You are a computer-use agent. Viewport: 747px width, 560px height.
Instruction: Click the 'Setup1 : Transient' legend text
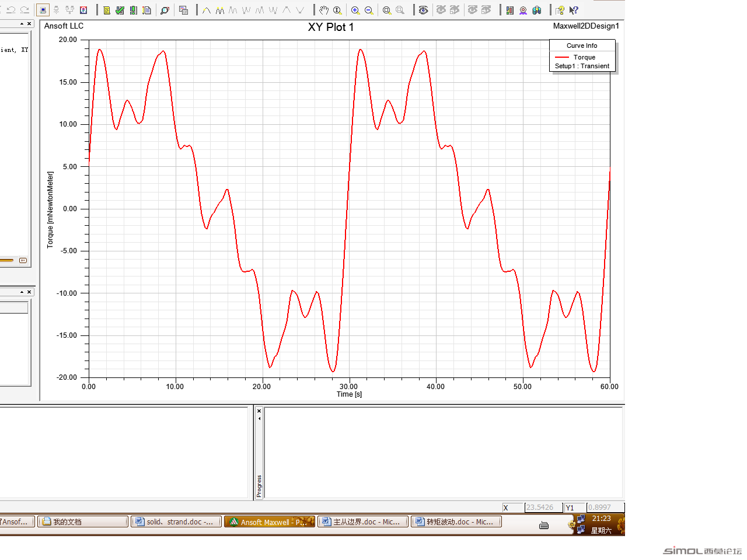point(582,66)
